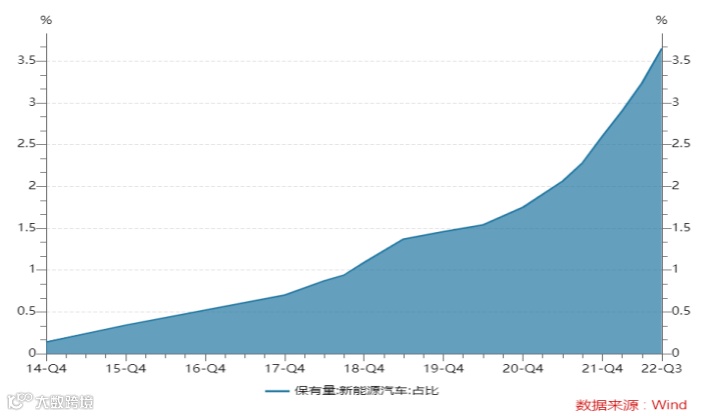Click the 21-Q4 x-axis label
The image size is (709, 416).
[x=602, y=369]
